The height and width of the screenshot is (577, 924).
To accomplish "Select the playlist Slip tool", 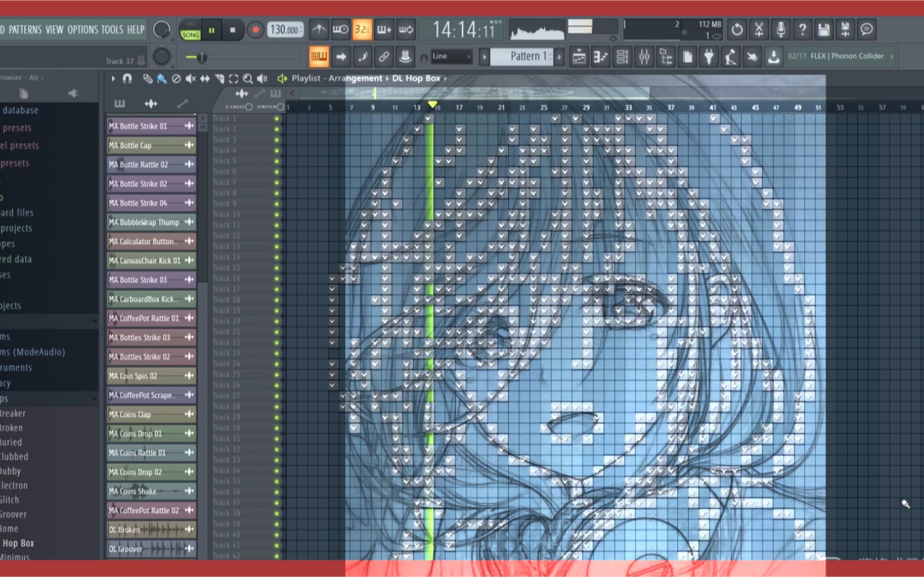I will (x=205, y=78).
